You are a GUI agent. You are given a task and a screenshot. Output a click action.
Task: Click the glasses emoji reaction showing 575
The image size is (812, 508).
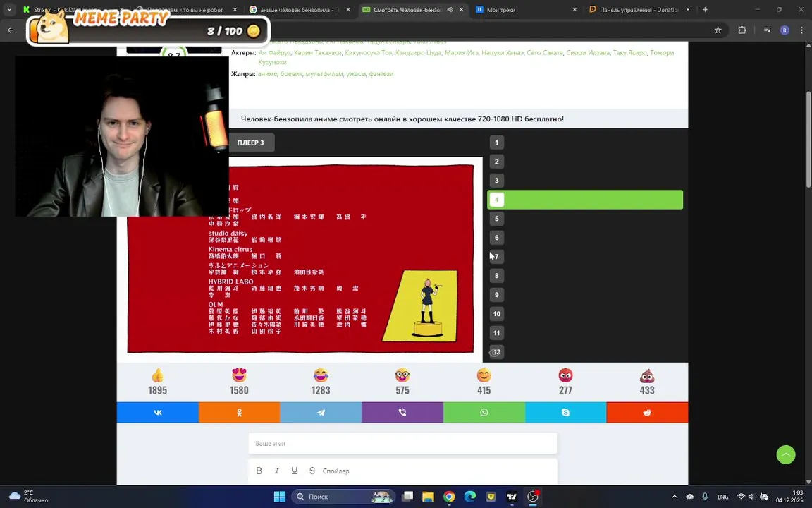(x=402, y=382)
